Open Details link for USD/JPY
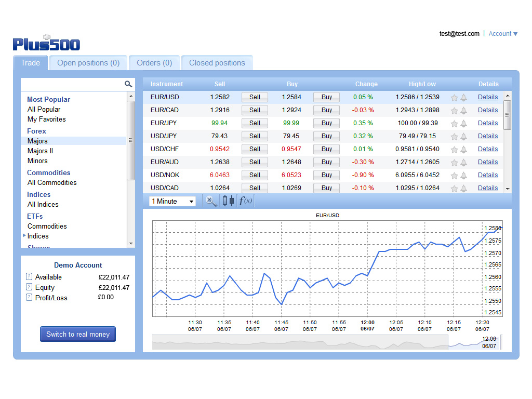Viewport: 532px width, 399px height. pyautogui.click(x=488, y=136)
